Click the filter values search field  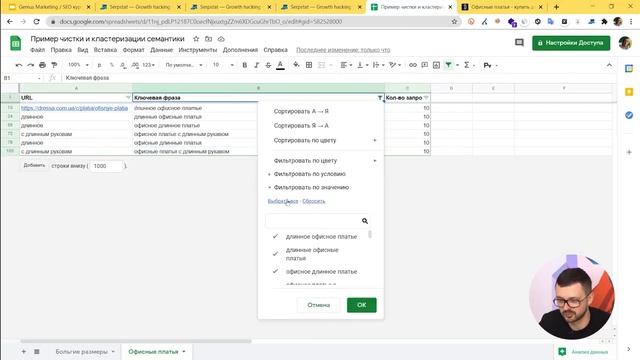click(317, 221)
